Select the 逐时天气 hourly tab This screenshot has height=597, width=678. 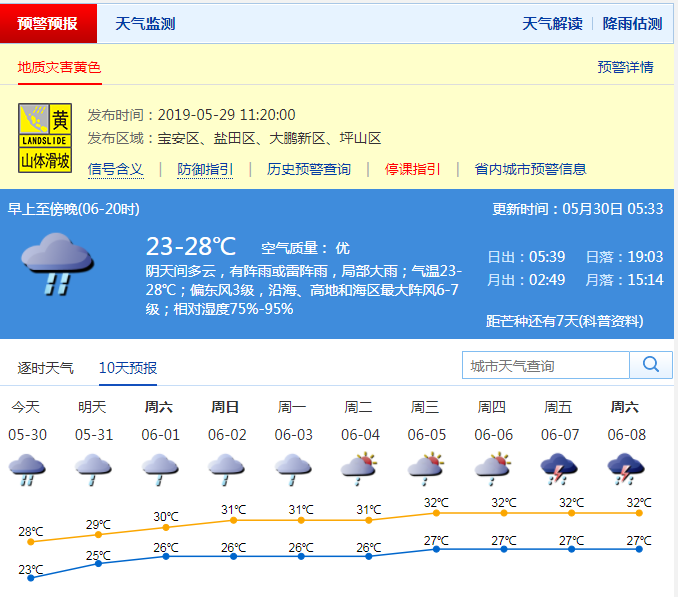[46, 367]
